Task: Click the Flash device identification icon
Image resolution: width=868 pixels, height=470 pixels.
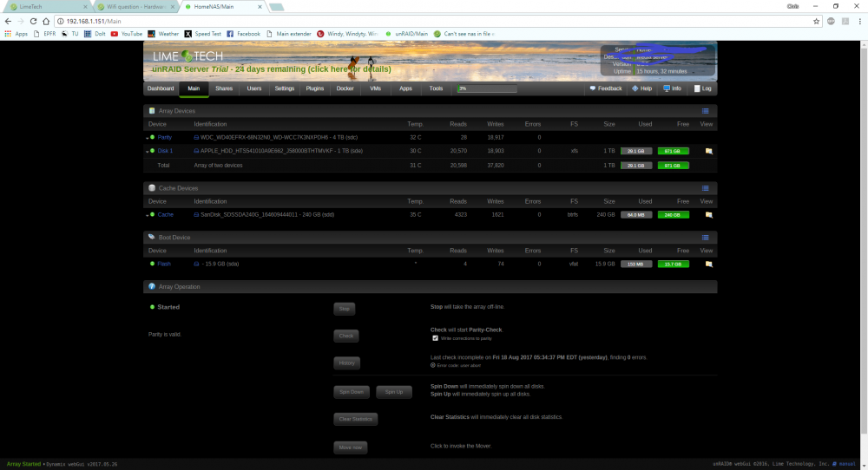Action: pyautogui.click(x=196, y=264)
